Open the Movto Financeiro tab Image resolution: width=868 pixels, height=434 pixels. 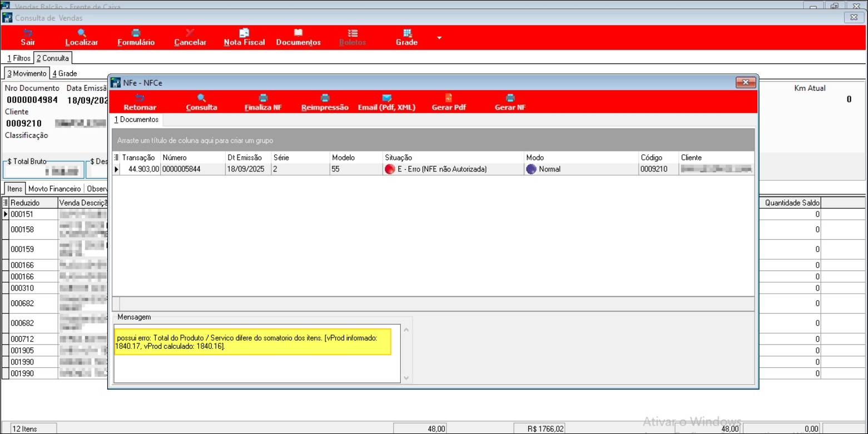(54, 189)
